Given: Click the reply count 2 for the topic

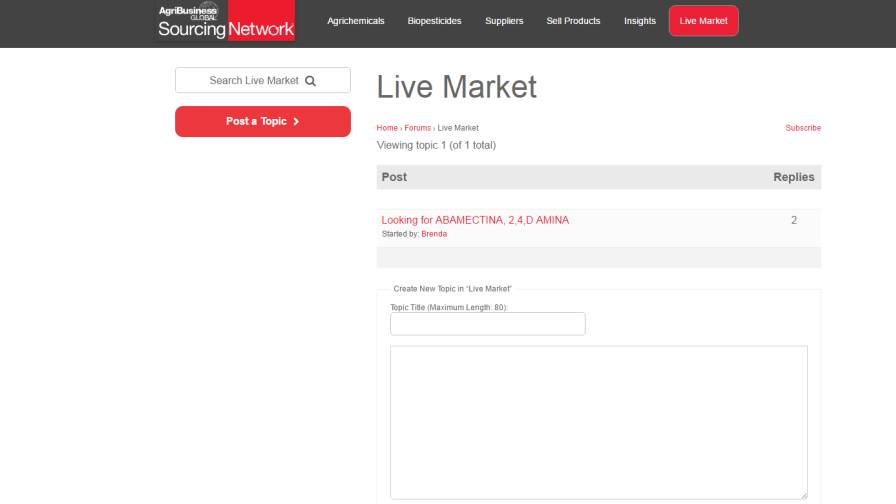Looking at the screenshot, I should (794, 220).
